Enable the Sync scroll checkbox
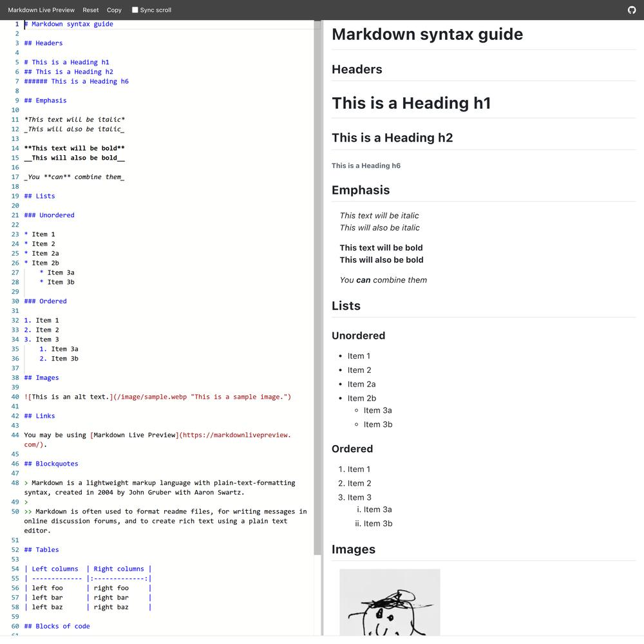The height and width of the screenshot is (644, 644). (x=135, y=10)
